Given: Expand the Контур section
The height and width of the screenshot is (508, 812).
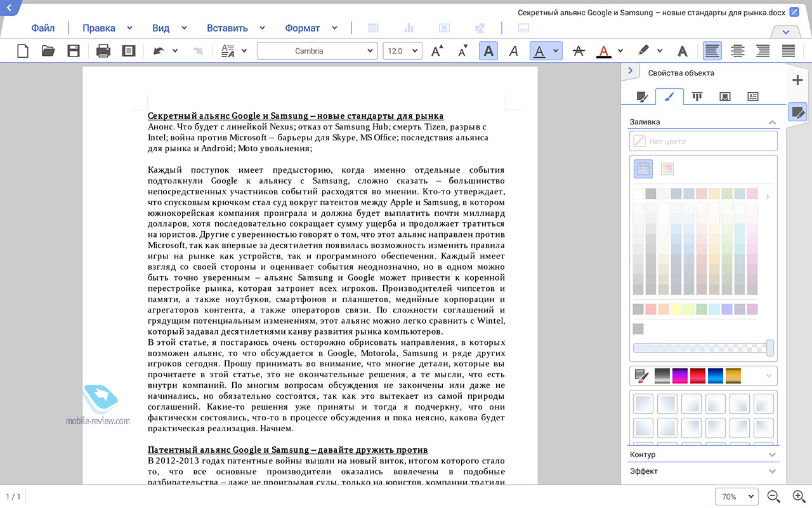Looking at the screenshot, I should [772, 455].
